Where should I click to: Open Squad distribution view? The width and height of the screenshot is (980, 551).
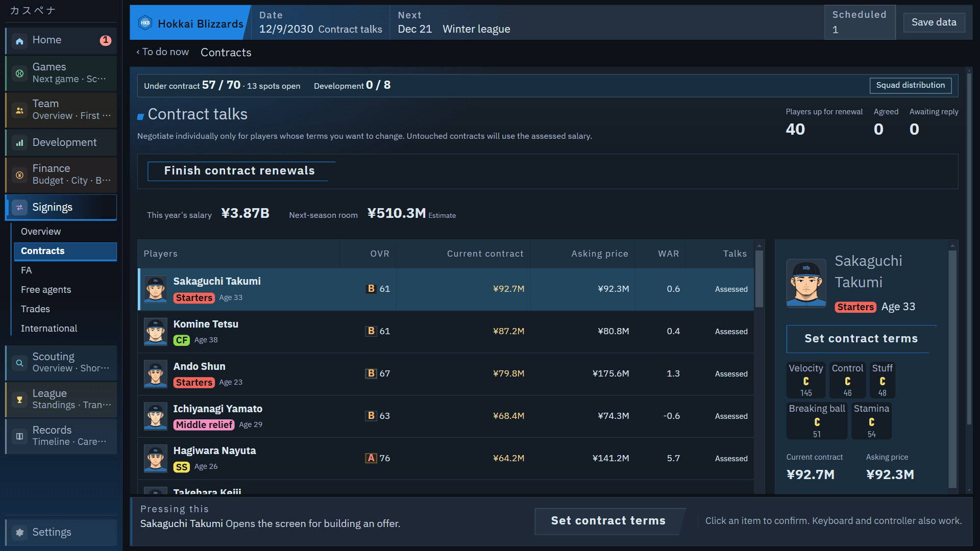tap(910, 85)
